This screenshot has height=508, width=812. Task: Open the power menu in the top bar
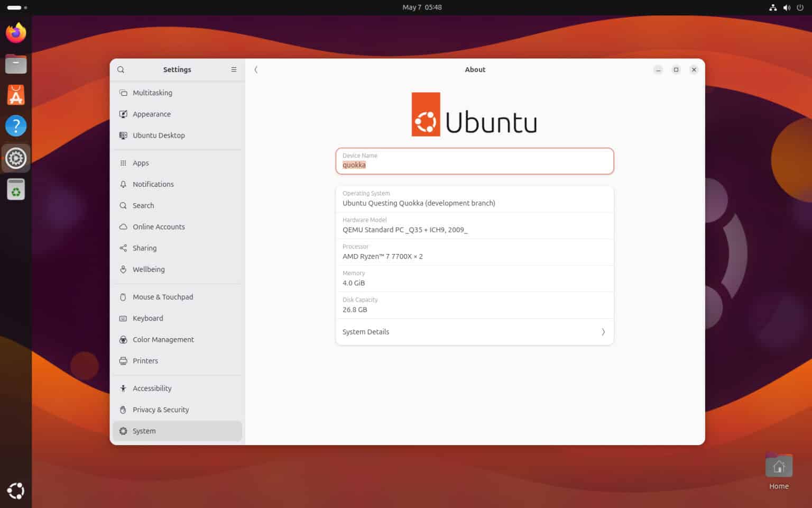tap(800, 7)
